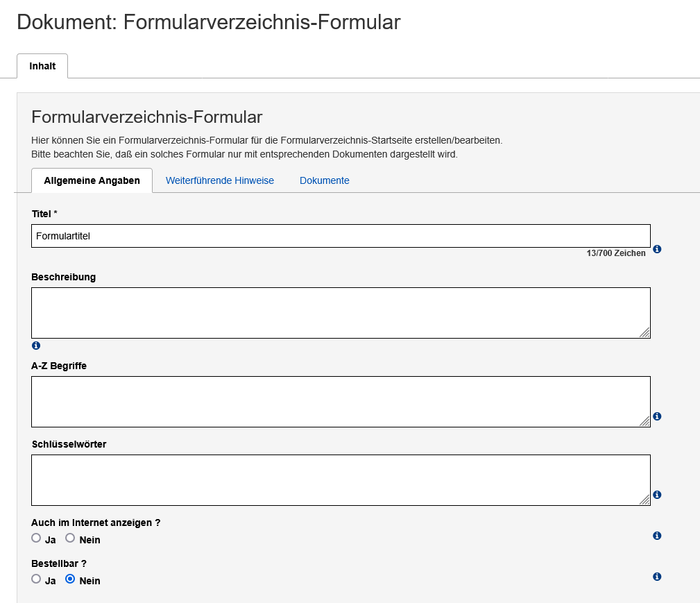Show help info for A-Z Begriffe
The height and width of the screenshot is (603, 700).
[x=656, y=416]
